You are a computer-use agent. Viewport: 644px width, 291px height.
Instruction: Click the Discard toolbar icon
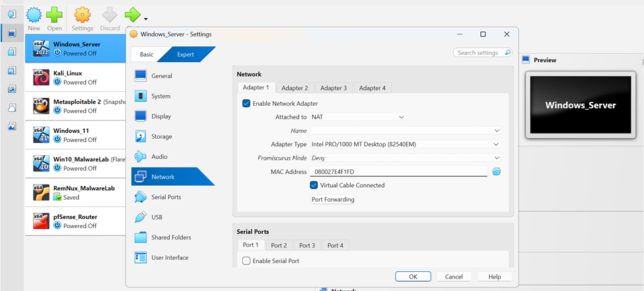(x=110, y=15)
